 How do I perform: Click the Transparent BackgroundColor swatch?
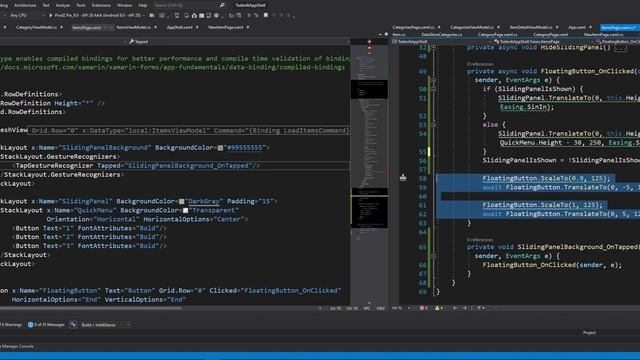pyautogui.click(x=186, y=211)
